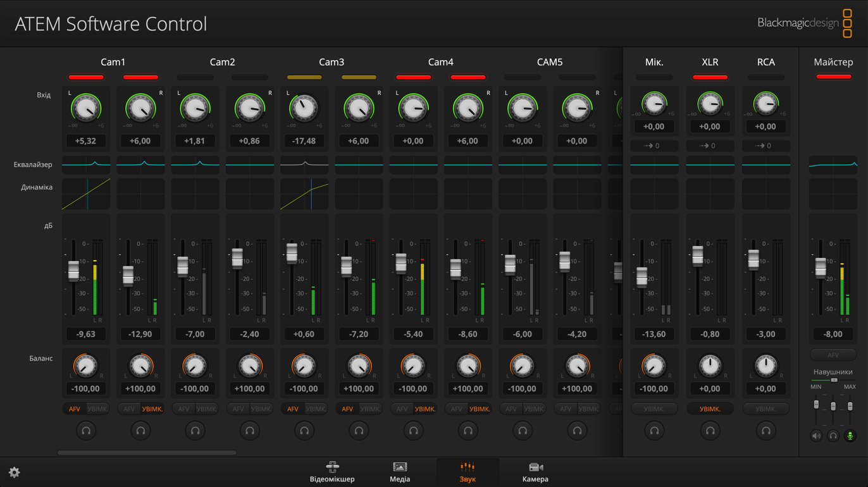Solo the RCA input with headphone icon

pos(766,431)
